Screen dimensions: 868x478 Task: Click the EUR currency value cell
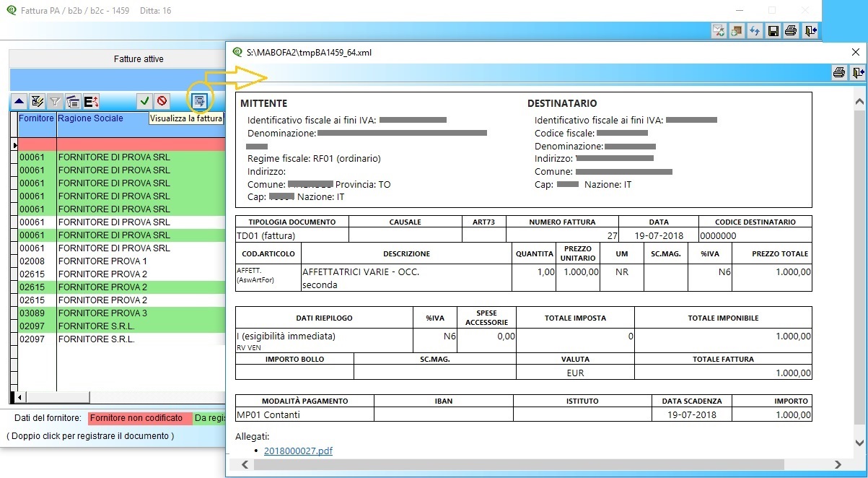point(575,373)
